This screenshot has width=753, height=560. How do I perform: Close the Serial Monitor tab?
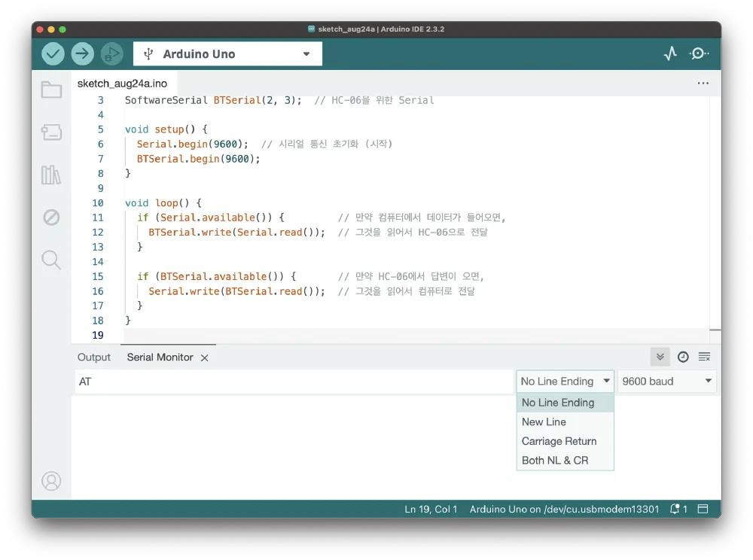204,358
